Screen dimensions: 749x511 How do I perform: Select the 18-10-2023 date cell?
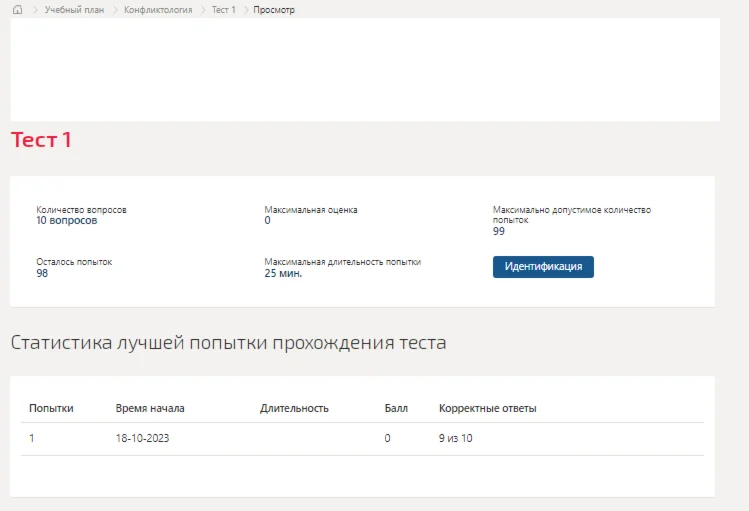142,438
